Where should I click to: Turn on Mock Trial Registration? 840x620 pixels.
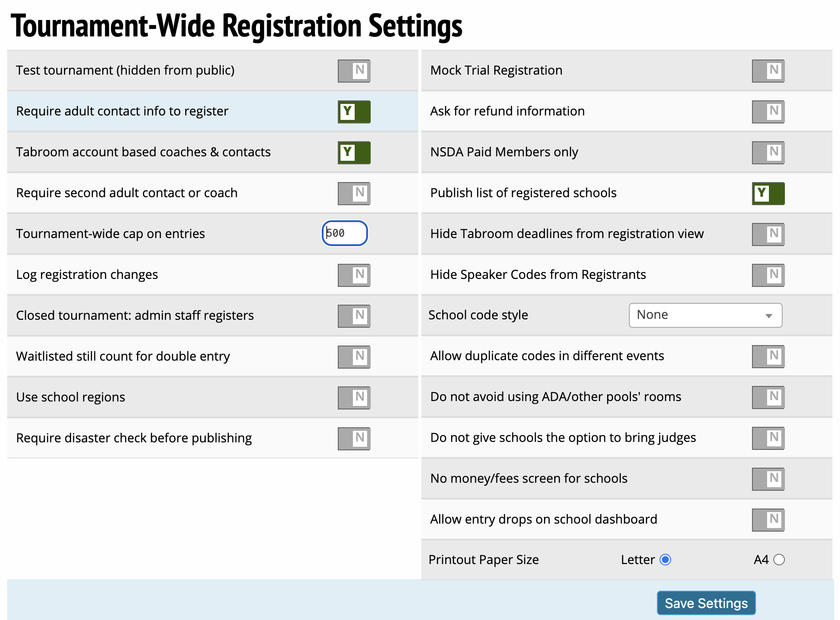click(768, 71)
